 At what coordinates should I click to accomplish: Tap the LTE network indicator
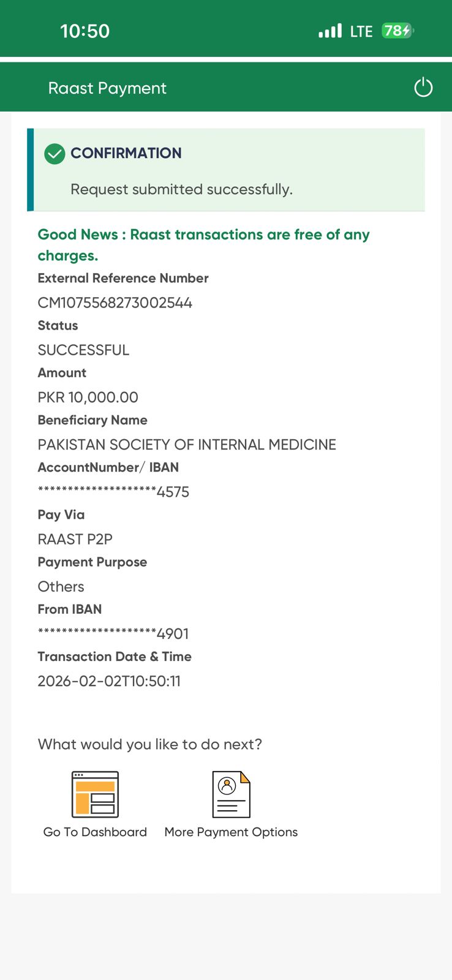coord(361,31)
